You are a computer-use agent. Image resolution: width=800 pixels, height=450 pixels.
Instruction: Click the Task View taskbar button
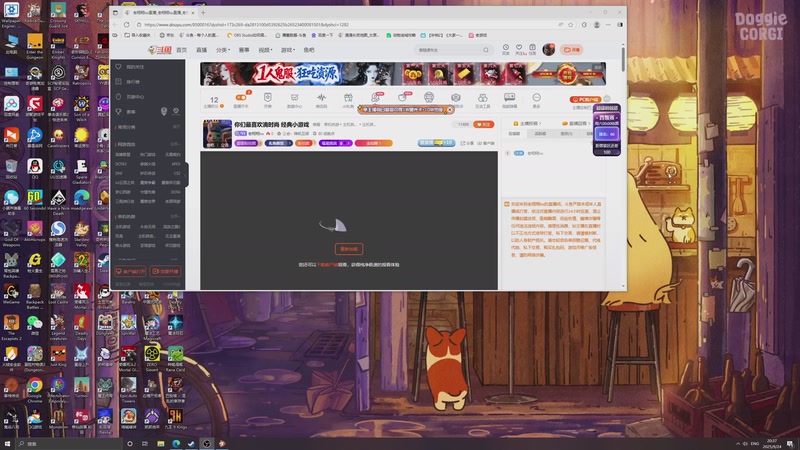[145, 443]
